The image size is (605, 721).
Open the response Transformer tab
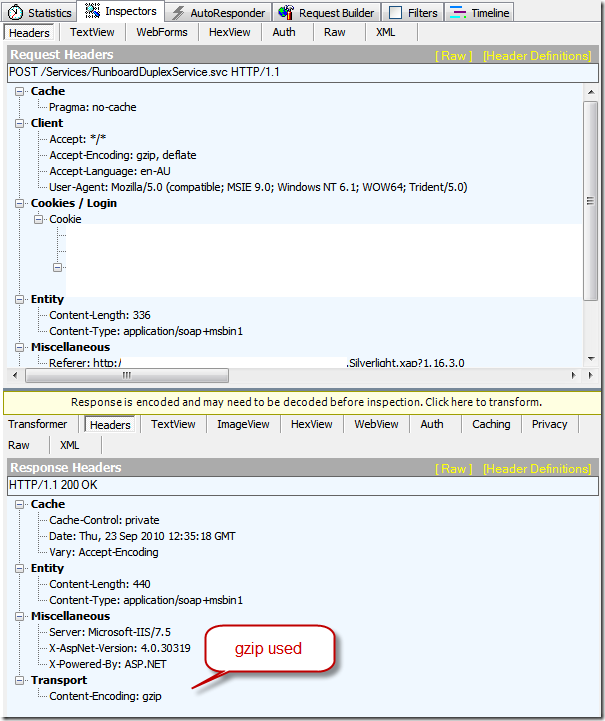tap(38, 424)
